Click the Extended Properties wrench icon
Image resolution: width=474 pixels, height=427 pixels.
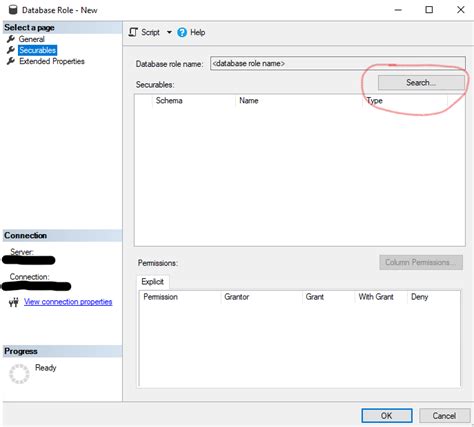click(11, 61)
